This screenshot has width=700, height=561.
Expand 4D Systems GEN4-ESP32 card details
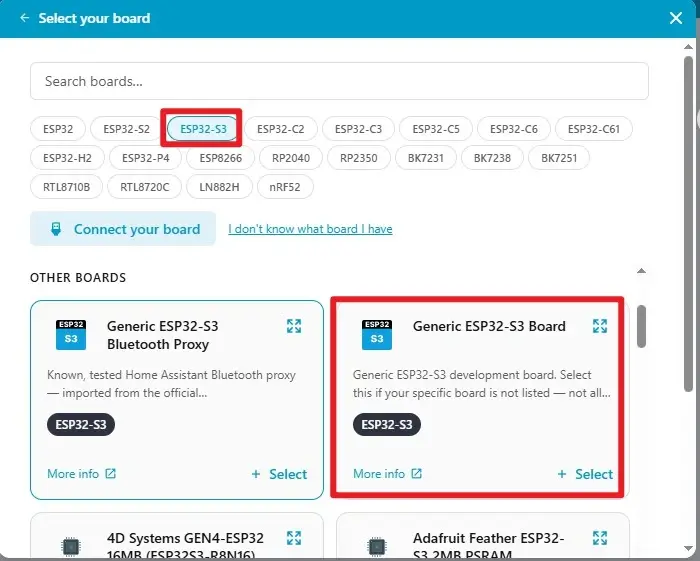(294, 538)
